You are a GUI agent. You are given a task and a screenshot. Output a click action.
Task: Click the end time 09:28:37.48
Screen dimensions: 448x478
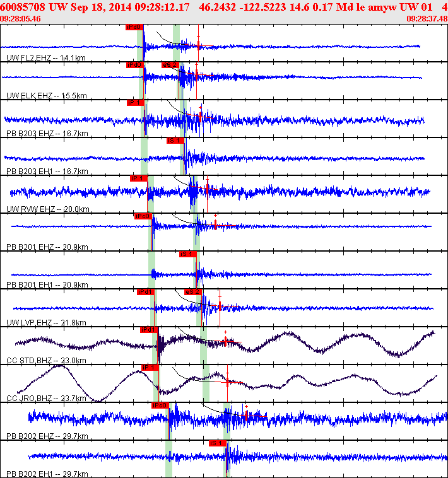tap(427, 19)
